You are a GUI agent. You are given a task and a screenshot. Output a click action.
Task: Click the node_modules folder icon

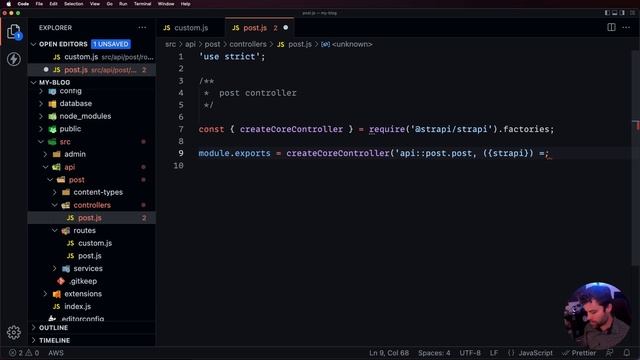[x=53, y=116]
